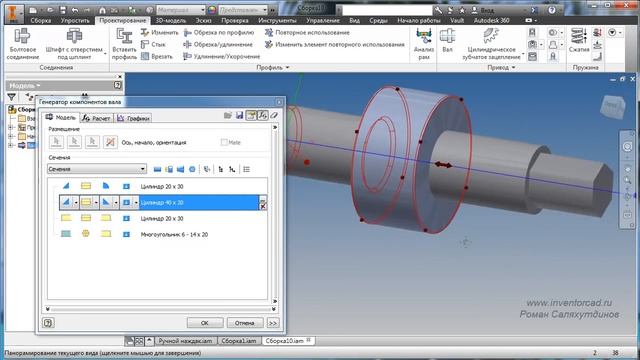Click the red crossed placement icon near Ось, начало
This screenshot has width=640, height=360.
coord(110,142)
